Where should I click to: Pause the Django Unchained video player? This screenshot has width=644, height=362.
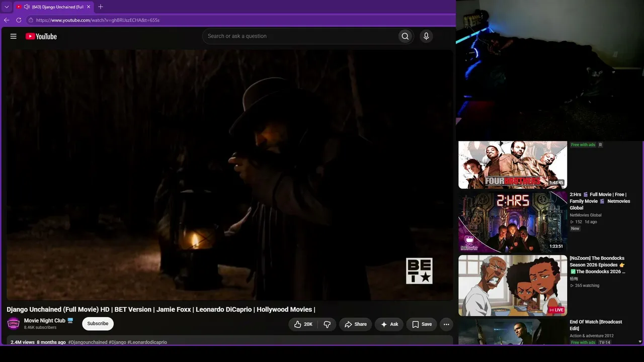pyautogui.click(x=229, y=175)
